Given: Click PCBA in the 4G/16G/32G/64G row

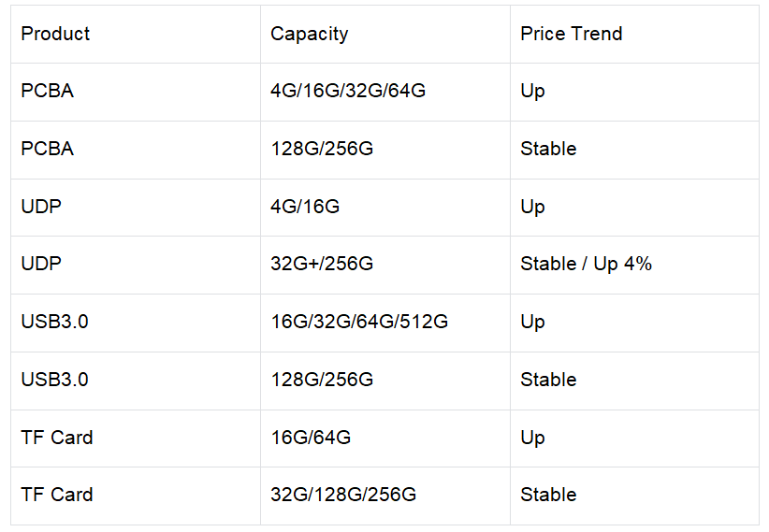Looking at the screenshot, I should click(x=47, y=92).
